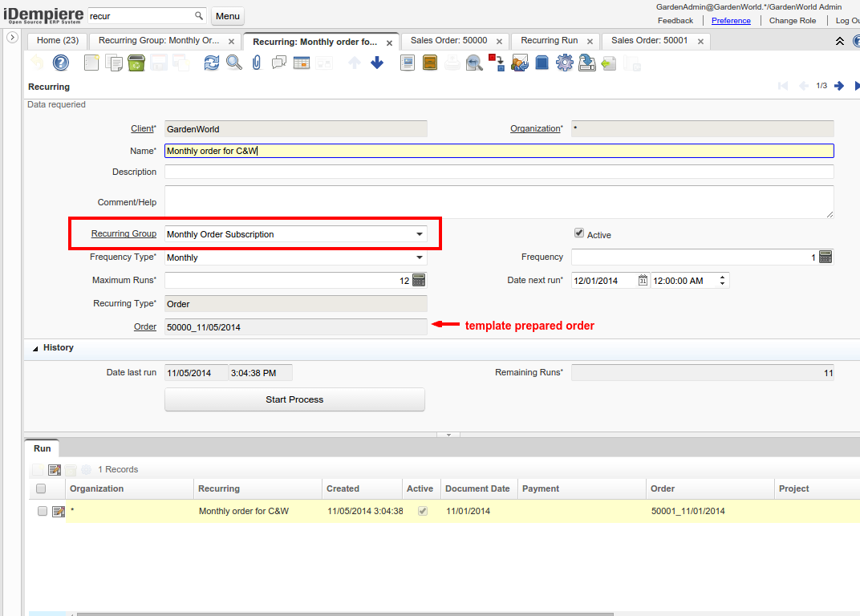Viewport: 860px width, 616px height.
Task: Click the Process gear icon in toolbar
Action: click(565, 63)
